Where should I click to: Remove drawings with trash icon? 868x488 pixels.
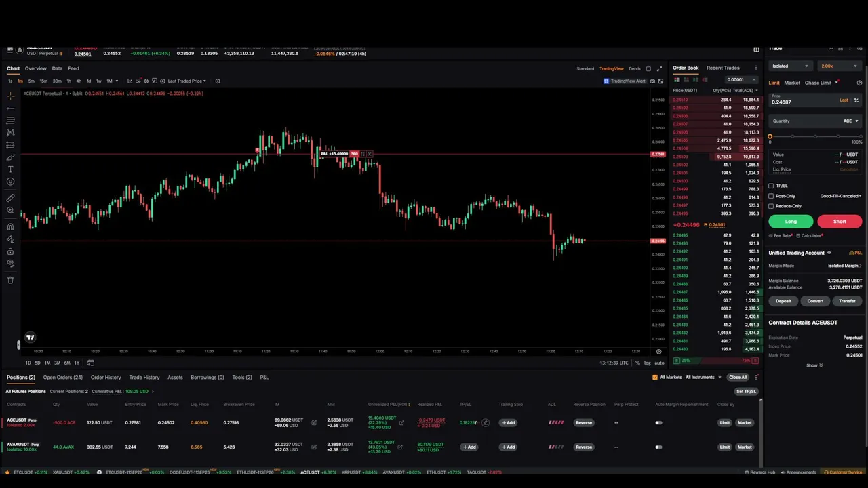10,280
